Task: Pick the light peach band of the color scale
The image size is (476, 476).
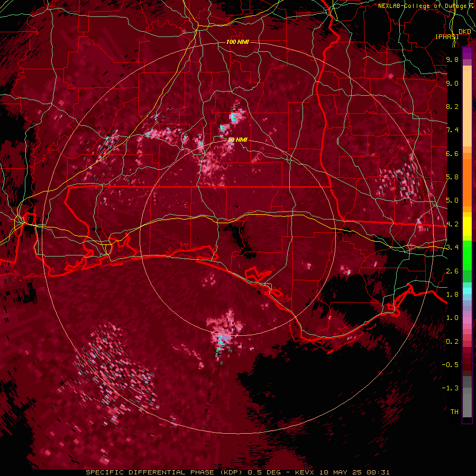Action: point(467,108)
